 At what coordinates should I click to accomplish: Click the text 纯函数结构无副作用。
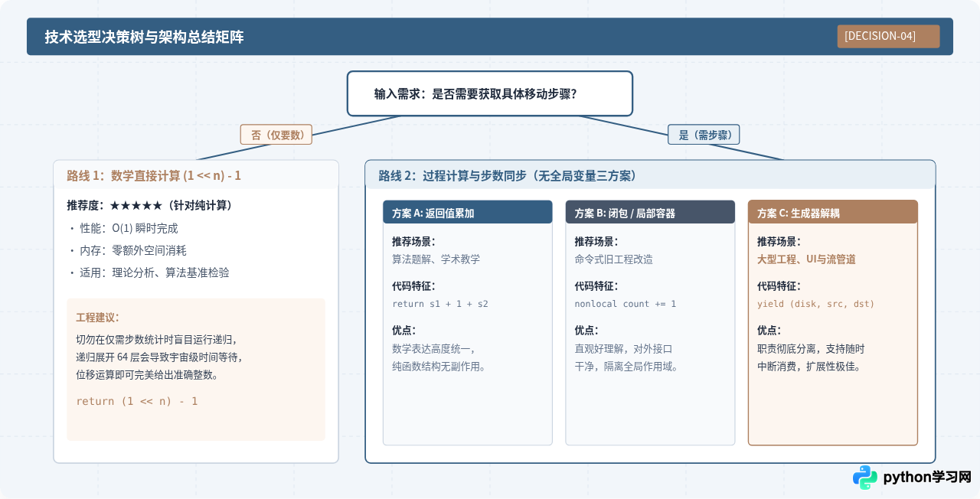click(439, 366)
